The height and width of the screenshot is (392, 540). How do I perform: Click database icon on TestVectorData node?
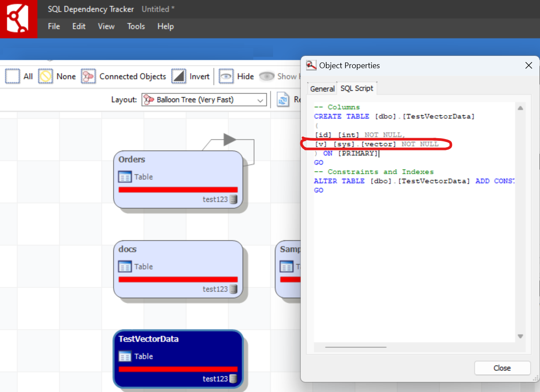pos(234,379)
